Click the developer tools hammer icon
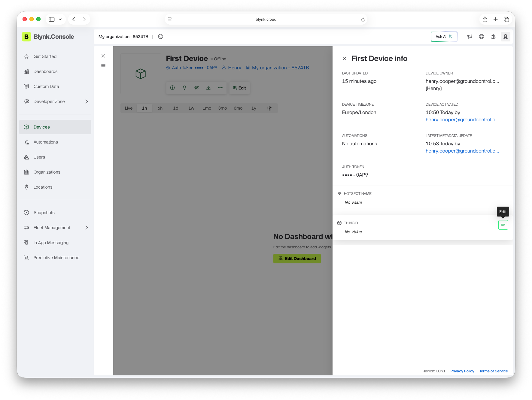This screenshot has height=400, width=532. click(196, 88)
